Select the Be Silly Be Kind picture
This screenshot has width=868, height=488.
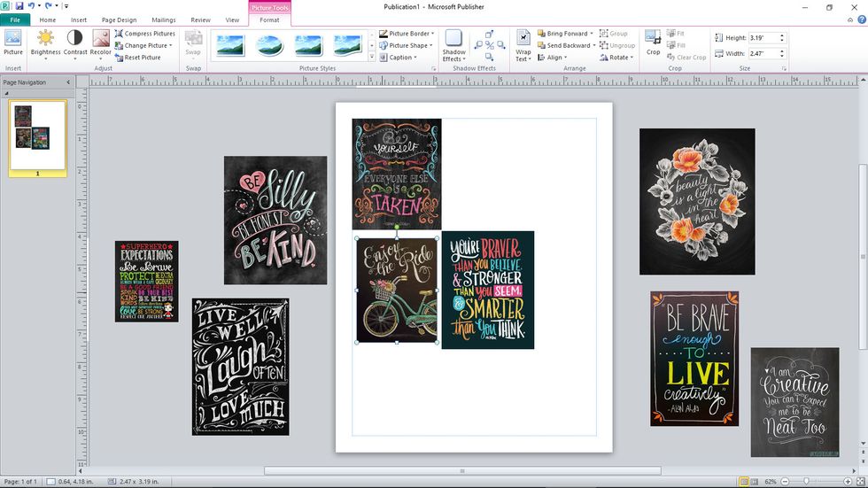click(275, 221)
